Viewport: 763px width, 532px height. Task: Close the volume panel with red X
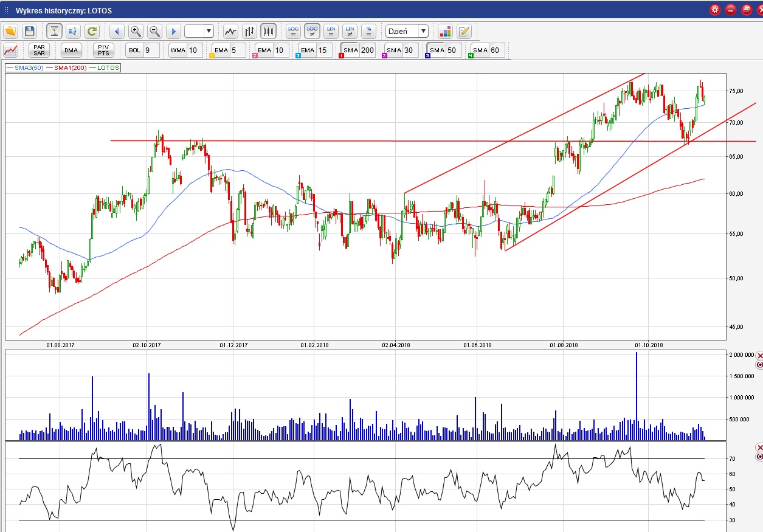click(x=759, y=355)
